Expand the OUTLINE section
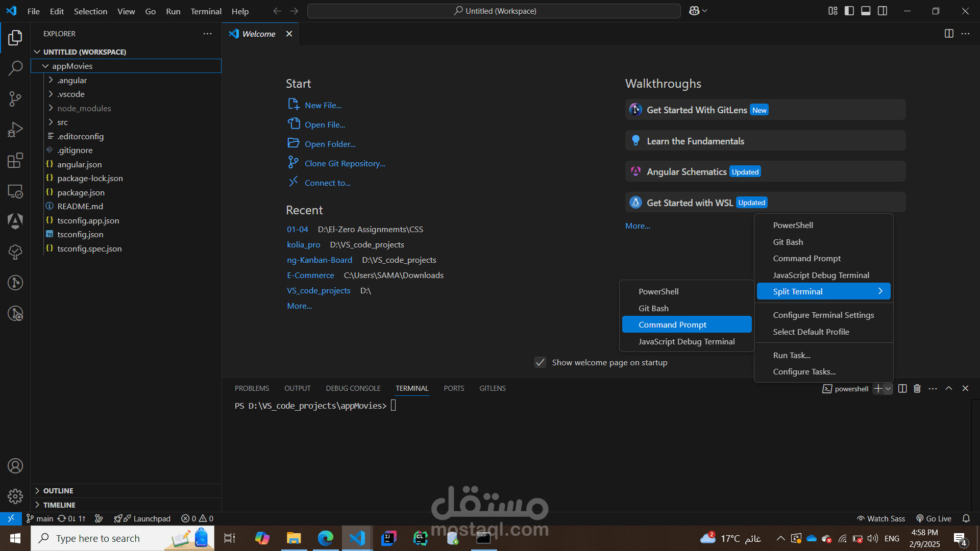This screenshot has height=551, width=980. point(58,491)
